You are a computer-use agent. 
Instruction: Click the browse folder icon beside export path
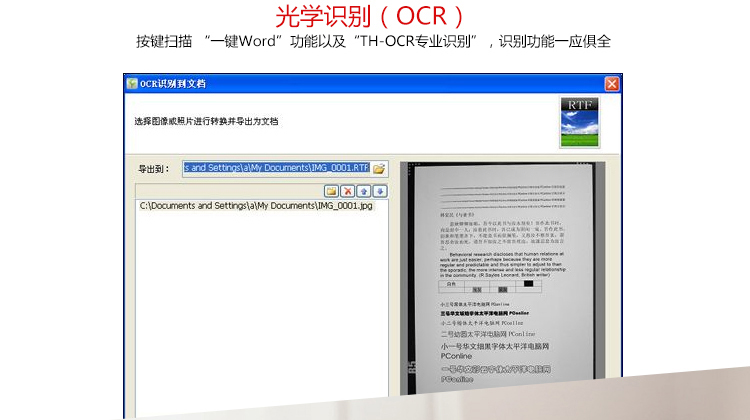[379, 168]
